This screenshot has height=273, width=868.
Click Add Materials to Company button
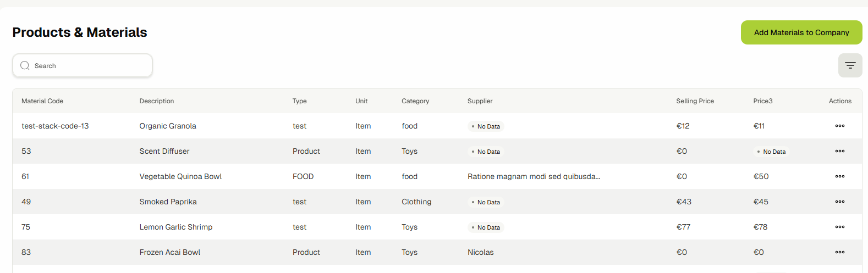click(x=801, y=32)
